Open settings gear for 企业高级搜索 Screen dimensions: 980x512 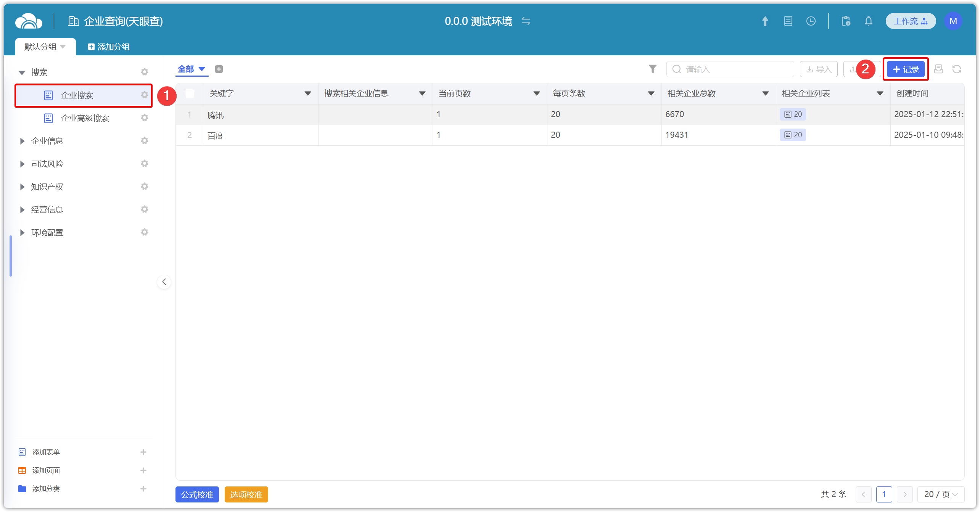144,118
